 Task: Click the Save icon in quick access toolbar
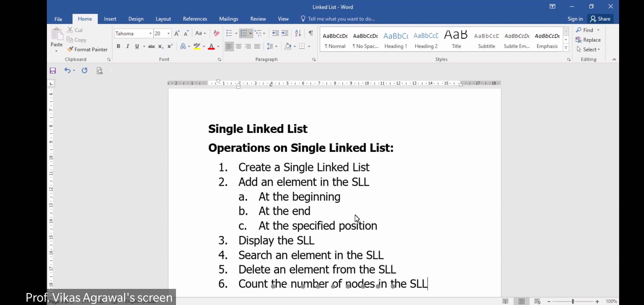click(53, 71)
